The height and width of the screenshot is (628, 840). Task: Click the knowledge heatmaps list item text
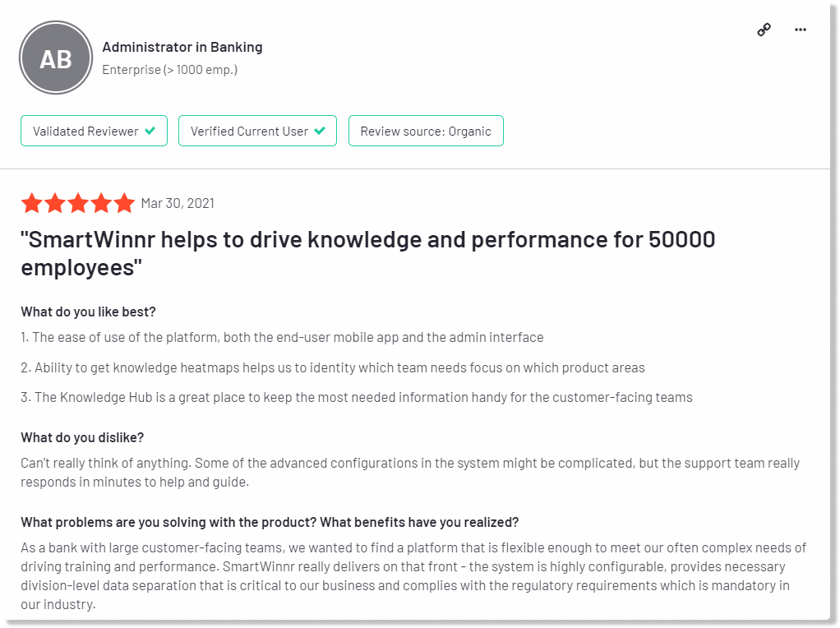333,368
